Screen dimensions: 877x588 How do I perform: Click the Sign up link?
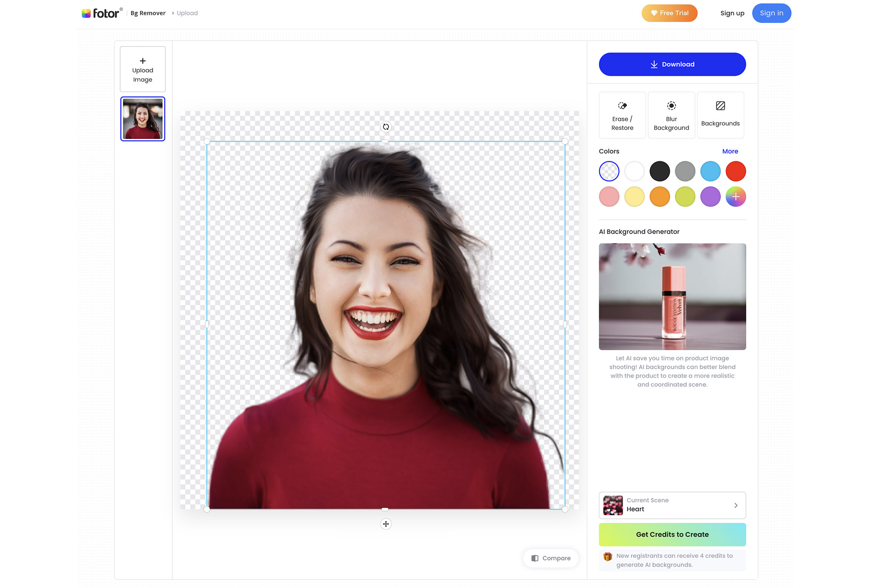coord(732,12)
